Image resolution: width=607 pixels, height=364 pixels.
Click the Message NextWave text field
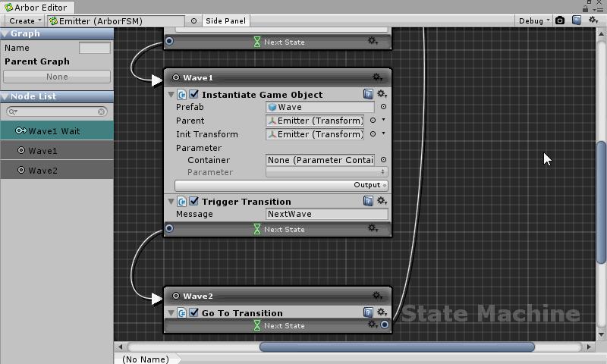click(327, 214)
